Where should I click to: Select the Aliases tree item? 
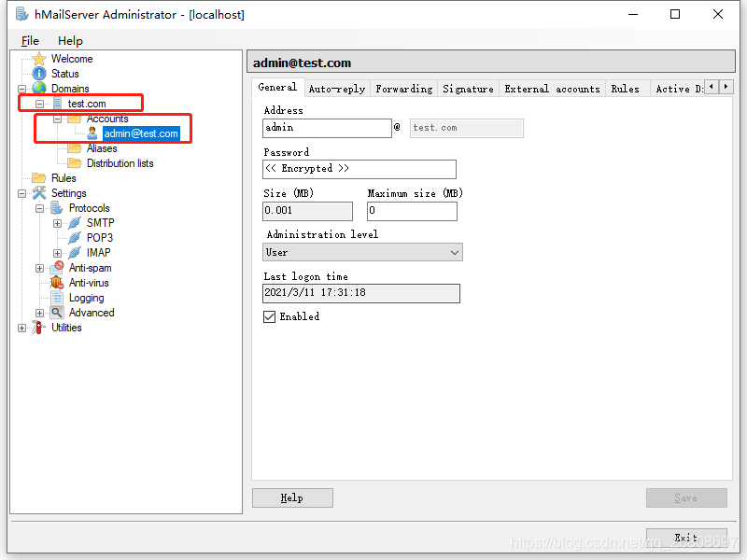(102, 148)
